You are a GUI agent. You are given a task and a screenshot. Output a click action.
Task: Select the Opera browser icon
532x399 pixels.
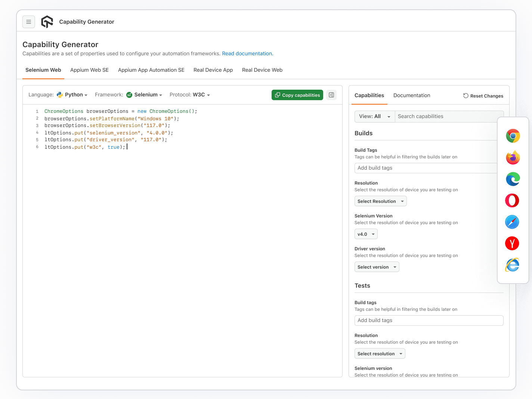[512, 200]
